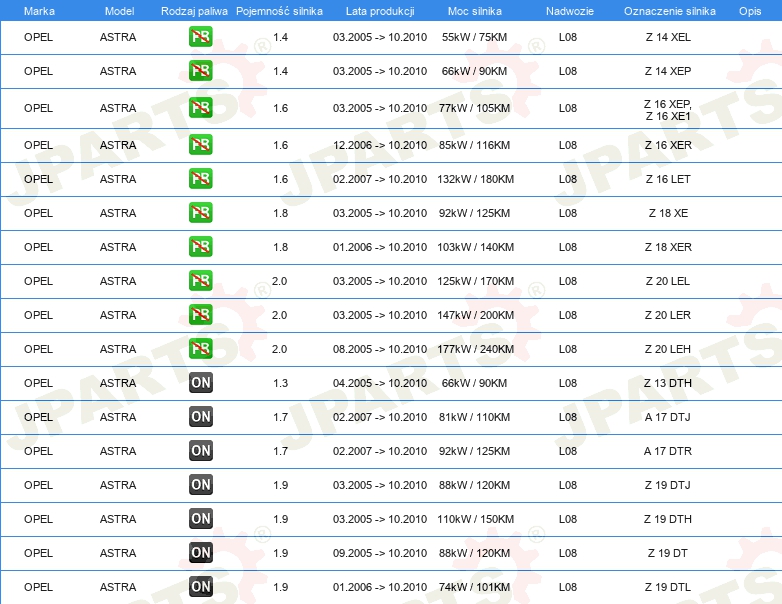Click the Pojemność silnika column header

[279, 11]
